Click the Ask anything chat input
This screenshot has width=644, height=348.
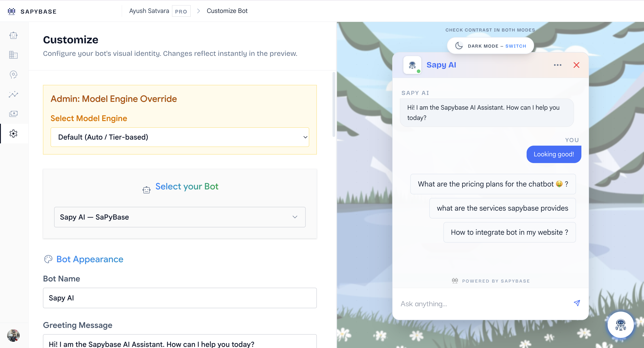coord(484,304)
